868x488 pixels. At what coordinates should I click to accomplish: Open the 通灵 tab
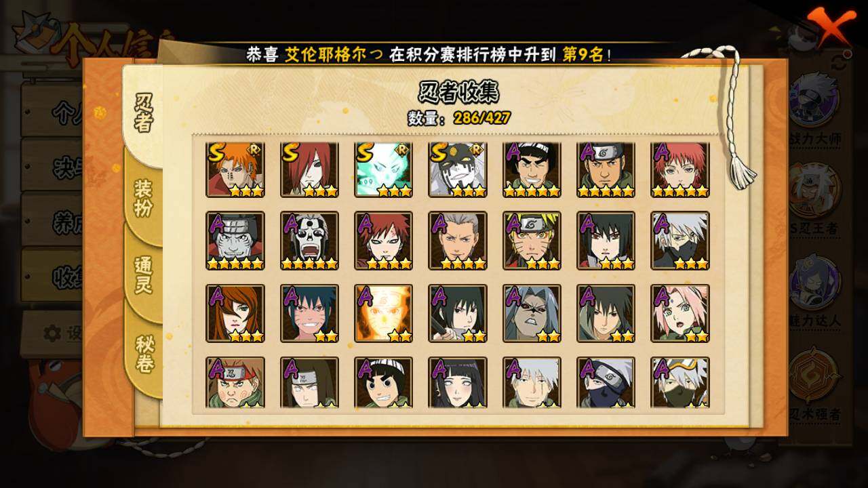click(143, 275)
